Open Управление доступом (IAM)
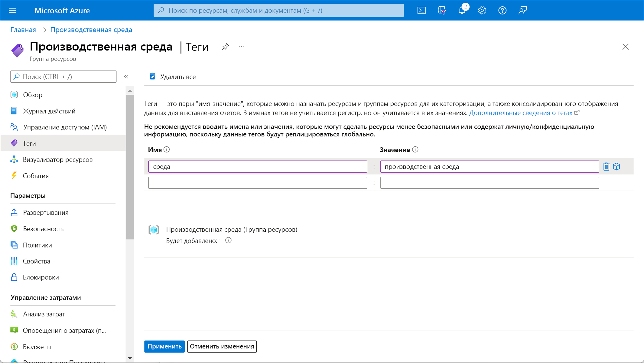Image resolution: width=644 pixels, height=363 pixels. [x=63, y=127]
